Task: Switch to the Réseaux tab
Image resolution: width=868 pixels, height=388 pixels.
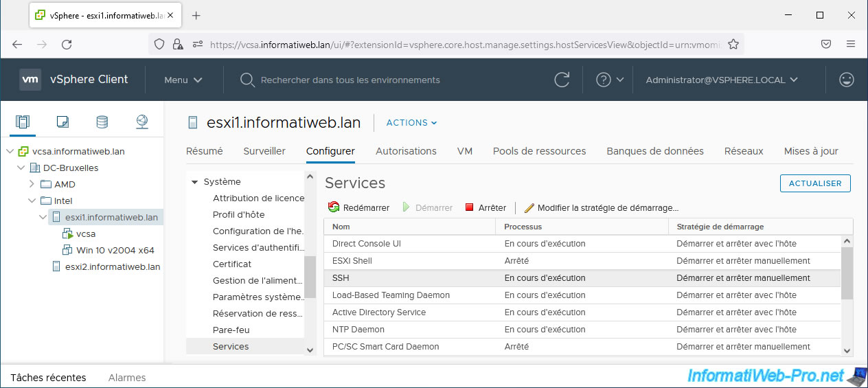Action: [744, 151]
